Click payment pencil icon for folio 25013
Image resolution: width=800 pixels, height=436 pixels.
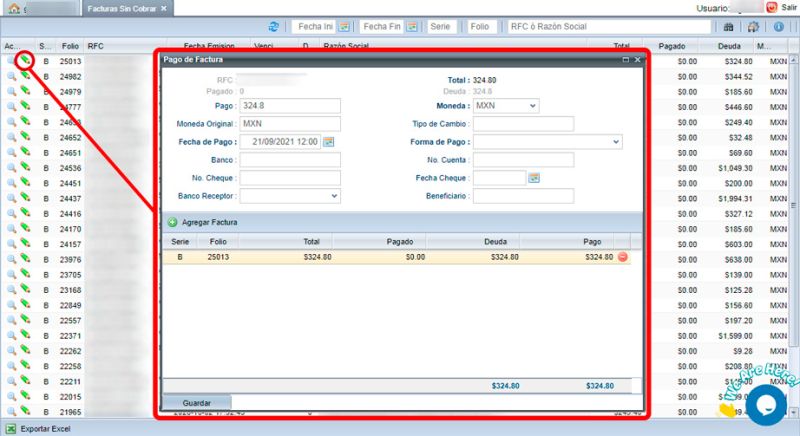(x=26, y=61)
